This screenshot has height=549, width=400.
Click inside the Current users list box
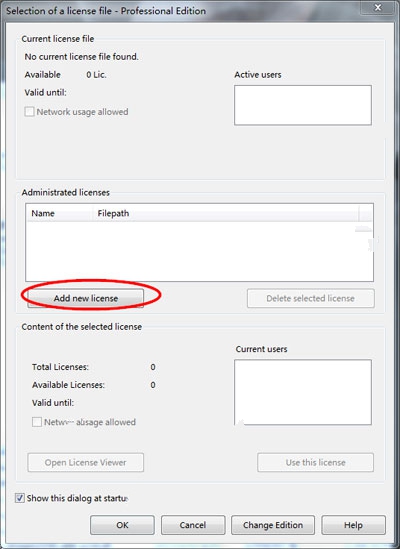pyautogui.click(x=303, y=392)
